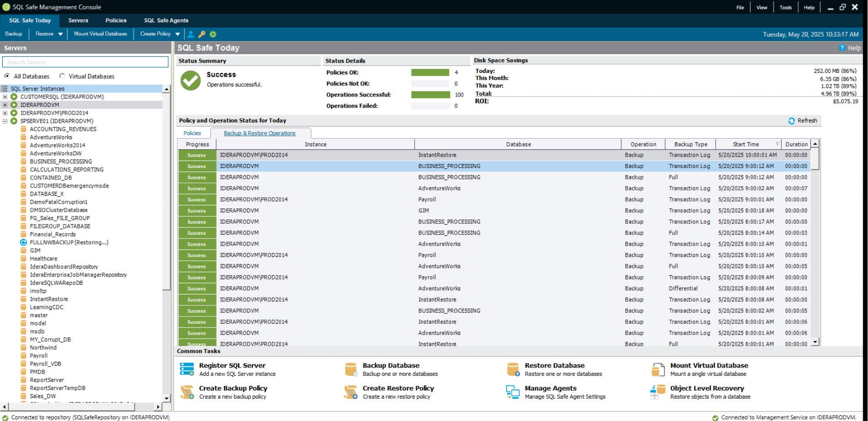
Task: Click the SQL Server Instances root icon
Action: point(5,89)
